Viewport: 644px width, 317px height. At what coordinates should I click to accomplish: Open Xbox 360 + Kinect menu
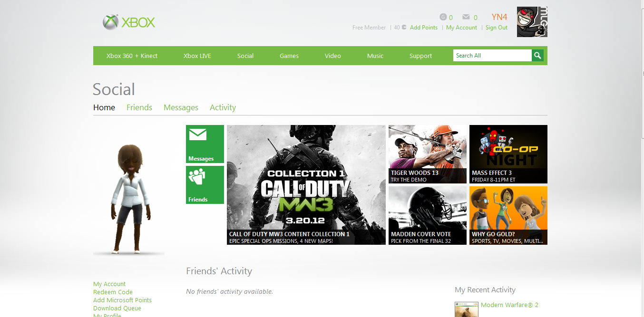pyautogui.click(x=132, y=56)
